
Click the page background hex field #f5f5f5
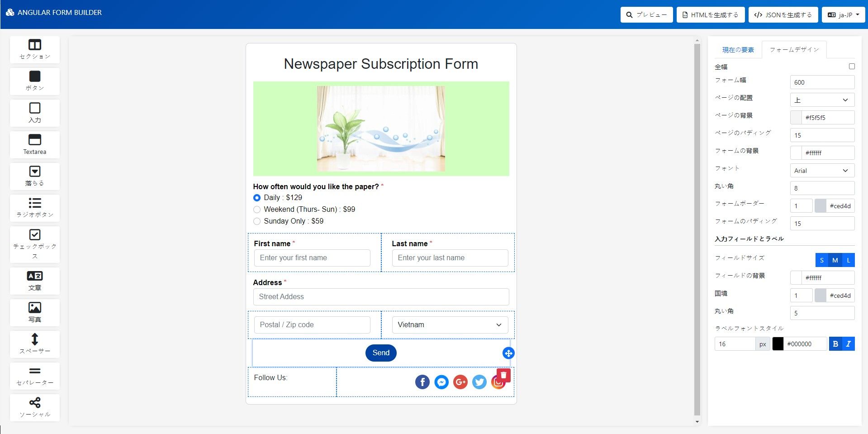tap(828, 118)
